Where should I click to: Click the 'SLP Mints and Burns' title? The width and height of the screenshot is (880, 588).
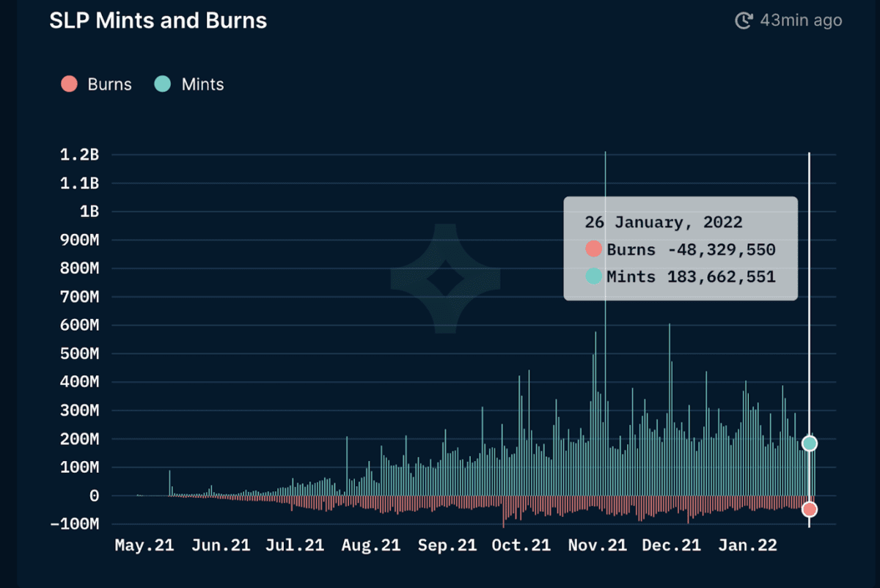coord(158,21)
